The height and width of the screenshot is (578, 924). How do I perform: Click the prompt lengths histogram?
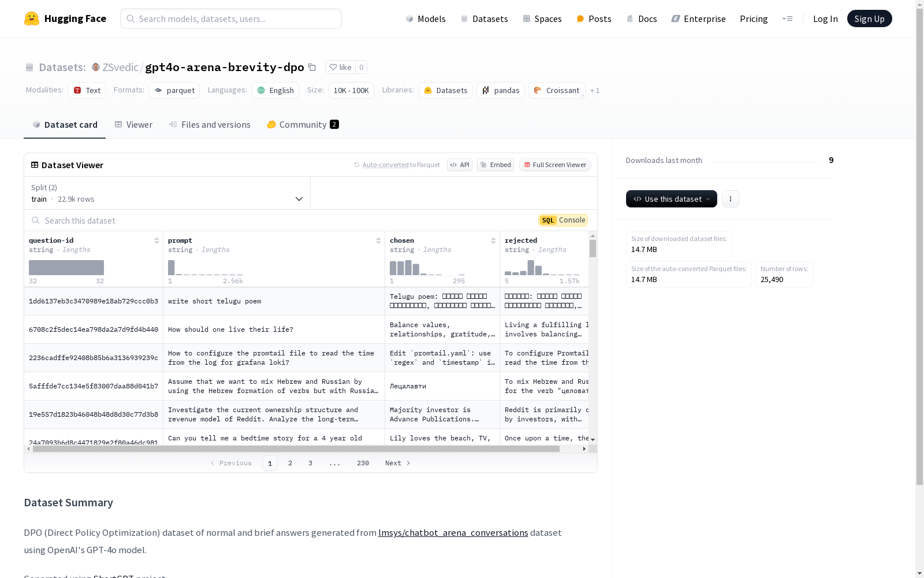(x=206, y=268)
